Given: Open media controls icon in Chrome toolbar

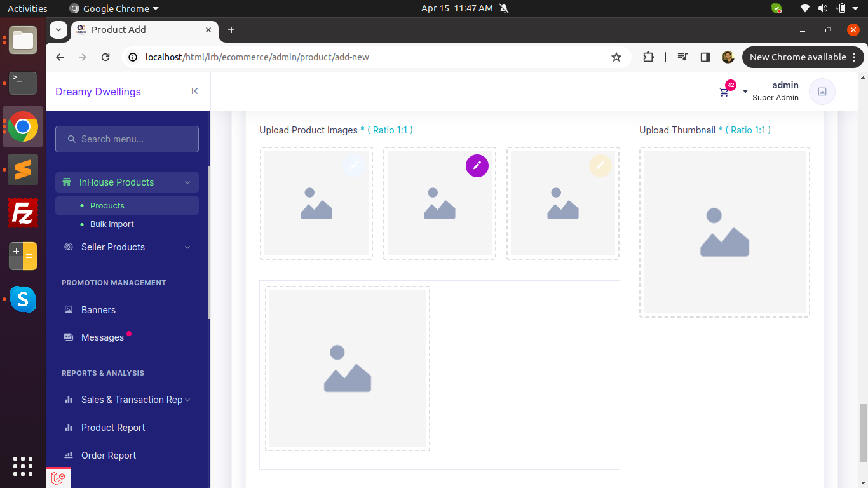Looking at the screenshot, I should [683, 57].
